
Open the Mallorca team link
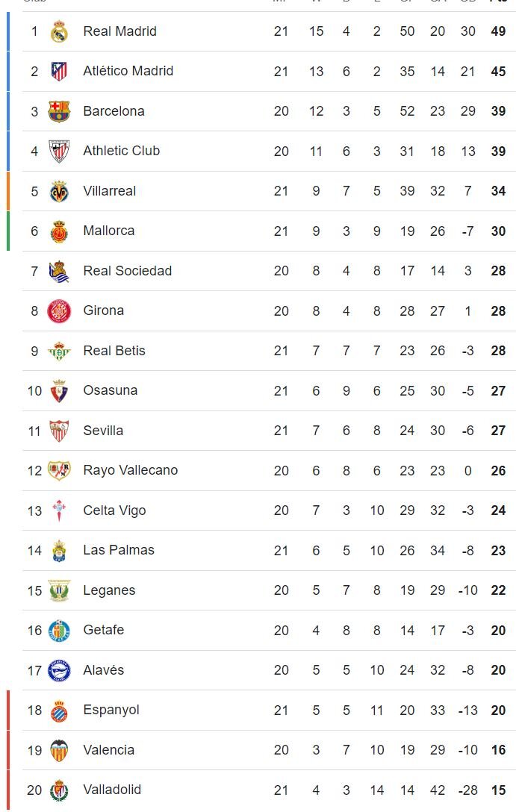click(109, 231)
